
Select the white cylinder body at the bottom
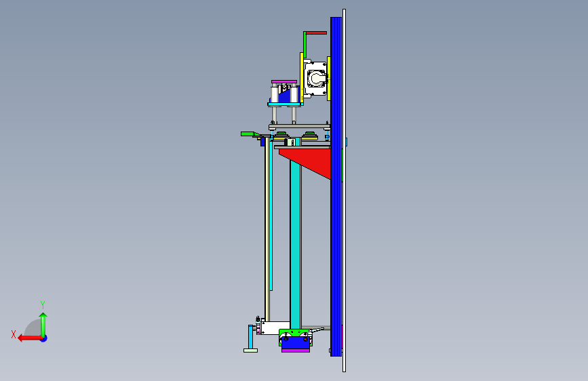[x=276, y=327]
